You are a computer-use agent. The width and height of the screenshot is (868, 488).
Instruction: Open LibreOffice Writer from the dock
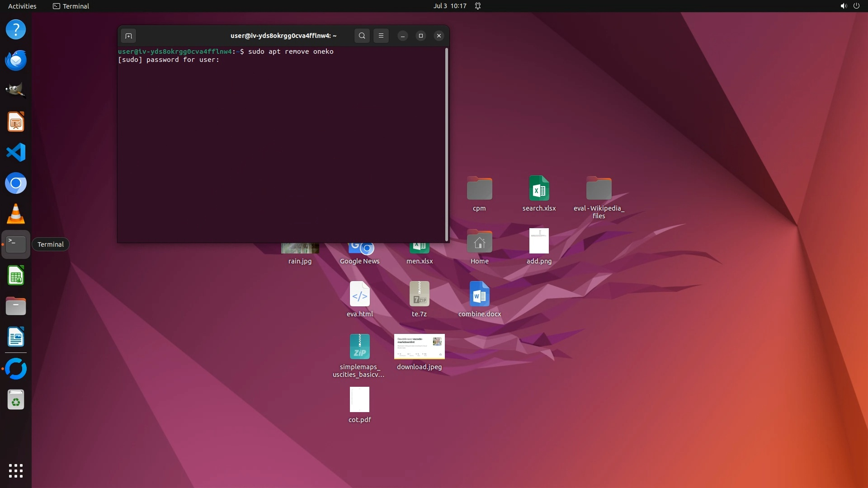tap(16, 337)
